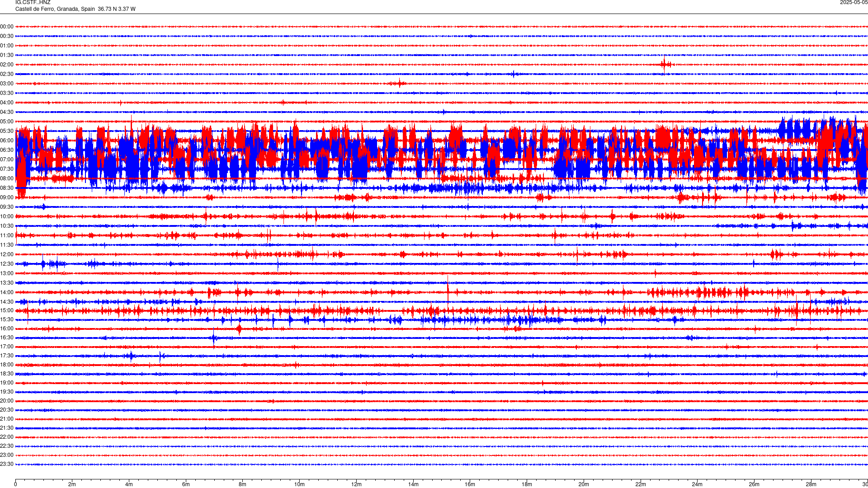This screenshot has height=488, width=868.
Task: Select the 19:30 trace time label
Action: tap(7, 392)
